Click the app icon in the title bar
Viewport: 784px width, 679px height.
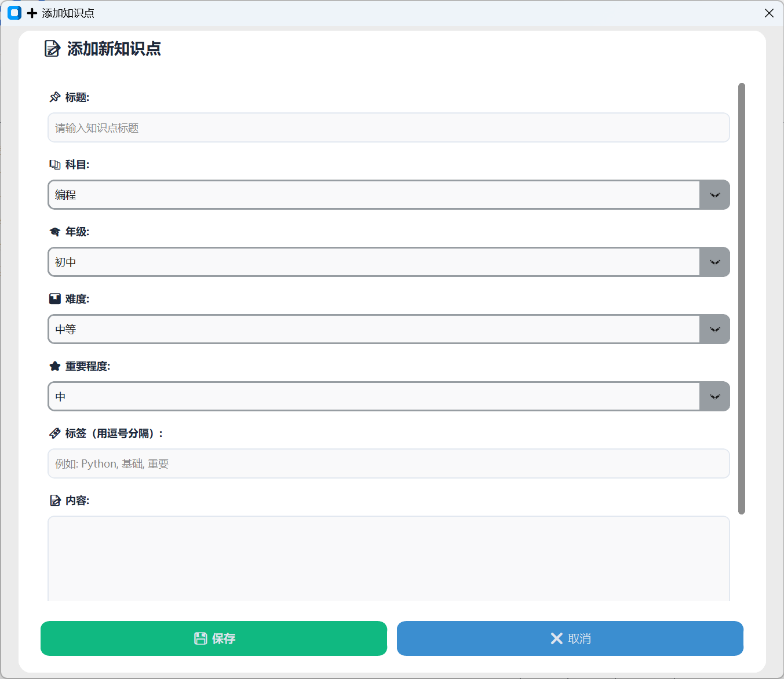14,13
